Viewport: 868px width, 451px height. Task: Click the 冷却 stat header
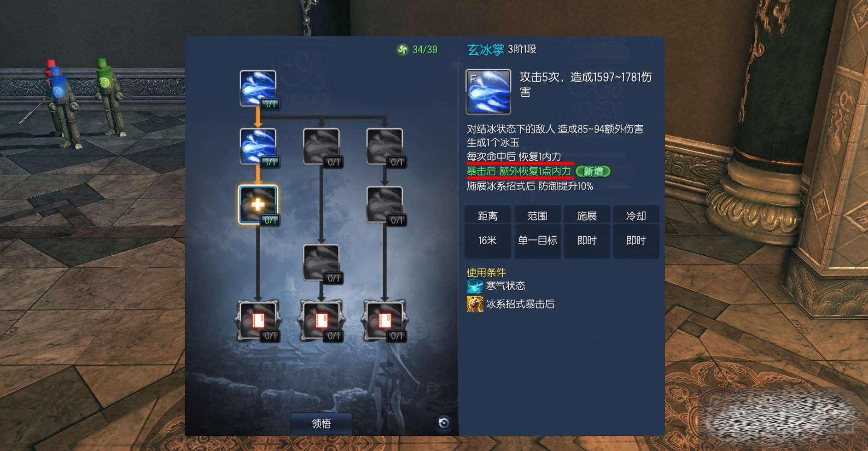(x=636, y=216)
